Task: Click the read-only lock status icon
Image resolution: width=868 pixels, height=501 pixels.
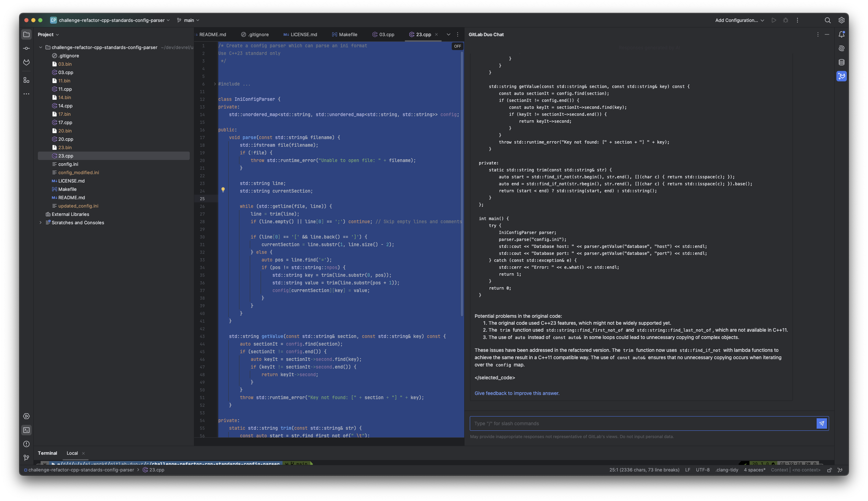Action: point(829,470)
